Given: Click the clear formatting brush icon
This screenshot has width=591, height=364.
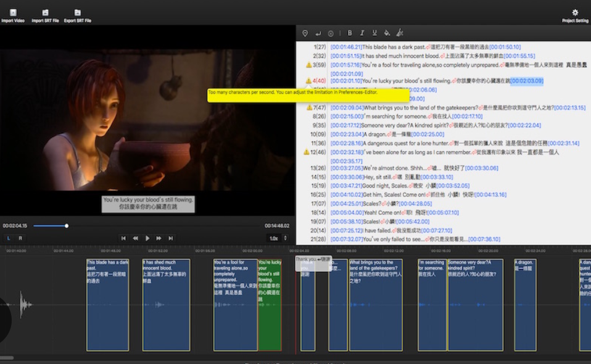Looking at the screenshot, I should [400, 33].
